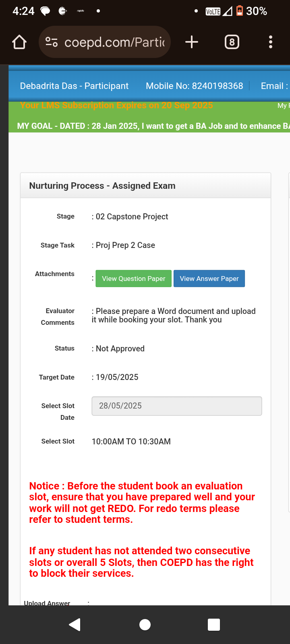Click the Nurturing Process - Assigned Exam heading
This screenshot has width=290, height=644.
click(102, 186)
